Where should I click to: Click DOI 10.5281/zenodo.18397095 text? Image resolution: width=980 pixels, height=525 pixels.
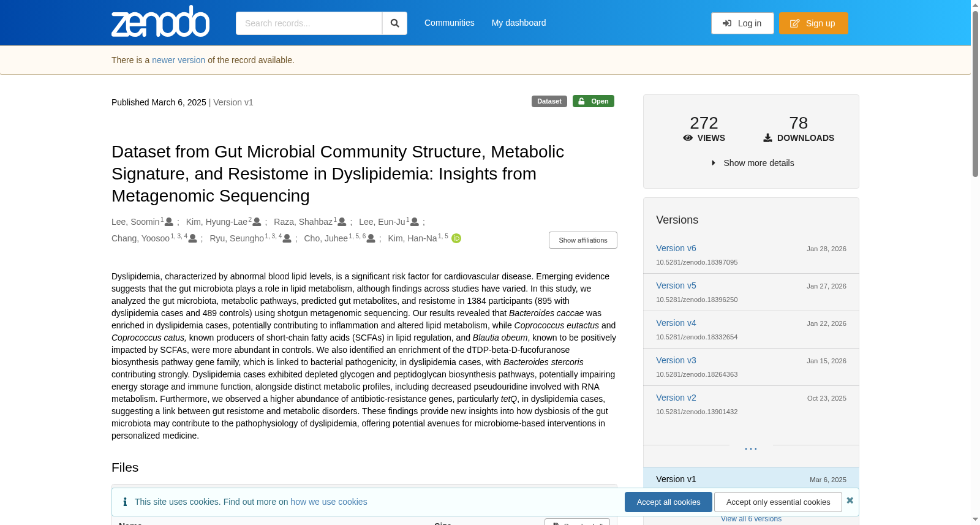pos(696,262)
